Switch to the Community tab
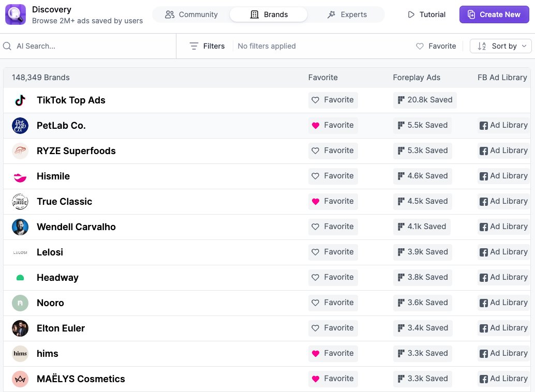The width and height of the screenshot is (535, 392). [x=191, y=14]
